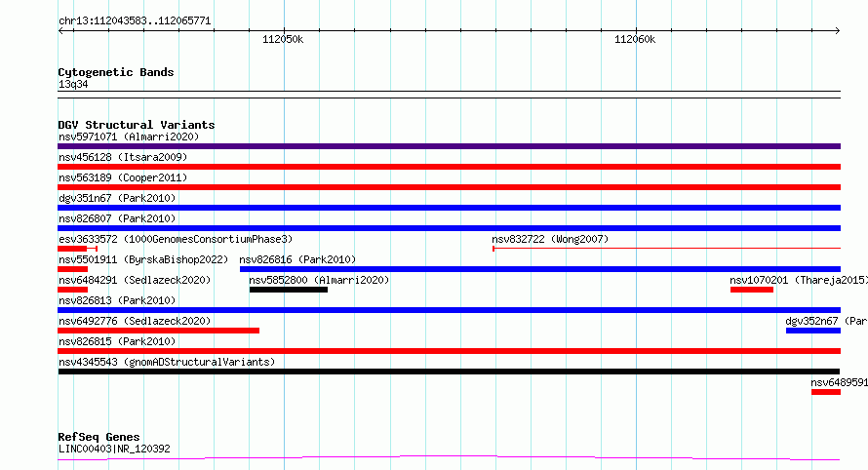Select the black nsv5852800 variant bar
Image resolution: width=868 pixels, height=470 pixels.
click(289, 290)
